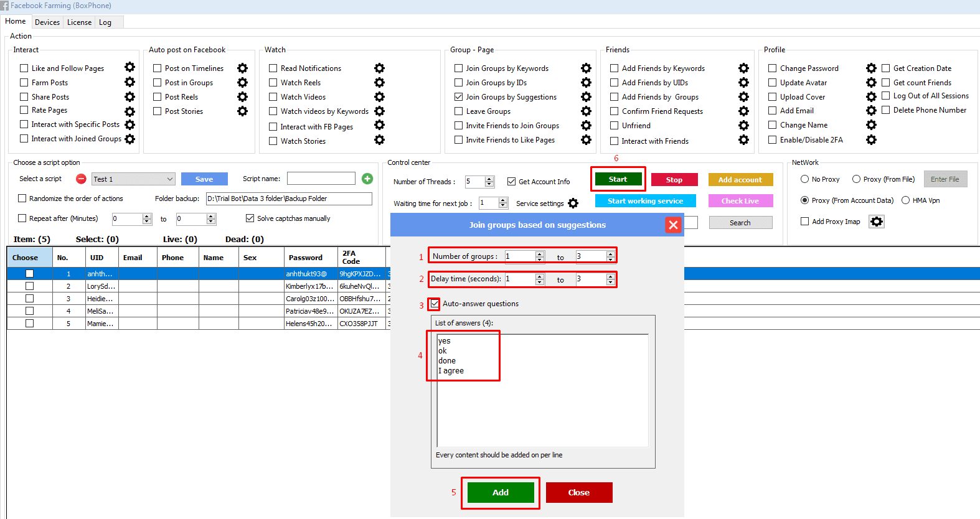Image resolution: width=980 pixels, height=519 pixels.
Task: Adjust Waiting time for next job spinner
Action: pyautogui.click(x=503, y=203)
